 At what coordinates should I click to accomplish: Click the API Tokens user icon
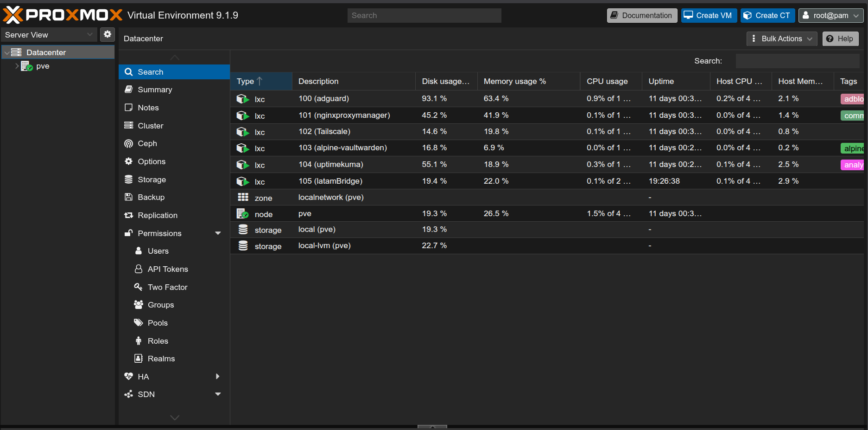tap(138, 269)
